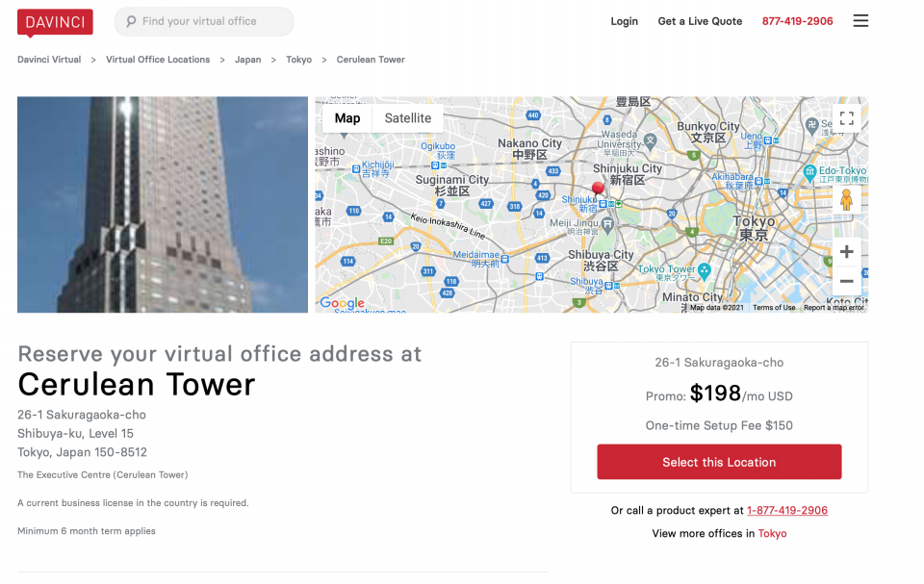Click Suginami City label on map
The height and width of the screenshot is (584, 924).
(x=452, y=185)
